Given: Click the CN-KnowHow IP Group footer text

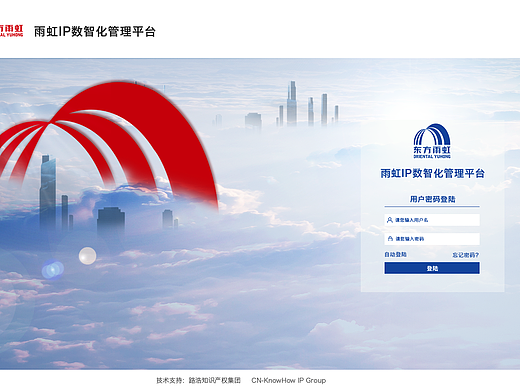Looking at the screenshot, I should (289, 380).
